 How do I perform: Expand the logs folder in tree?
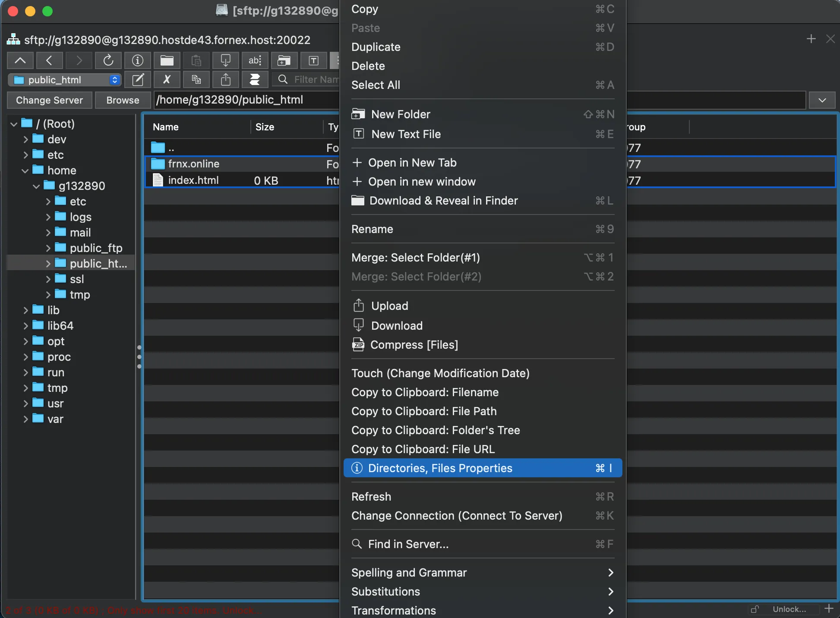[48, 217]
